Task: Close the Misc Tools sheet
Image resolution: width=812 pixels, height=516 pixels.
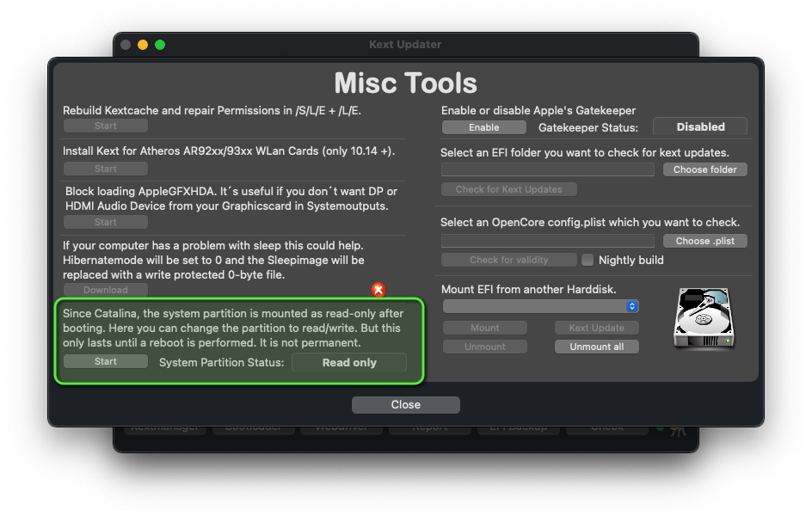Action: 405,405
